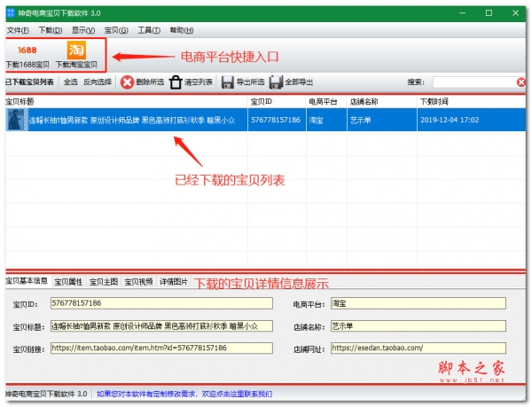Click the 清空列表 trash can icon

coord(176,82)
